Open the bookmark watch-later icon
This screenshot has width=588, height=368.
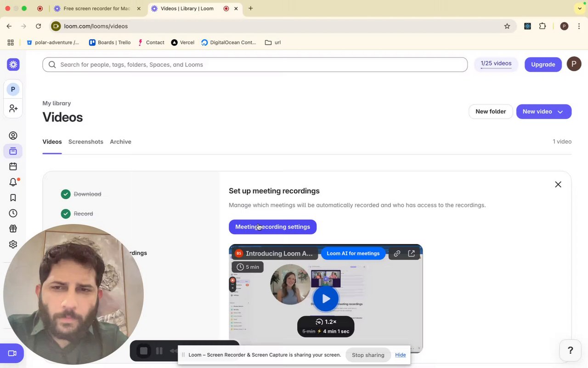tap(13, 198)
